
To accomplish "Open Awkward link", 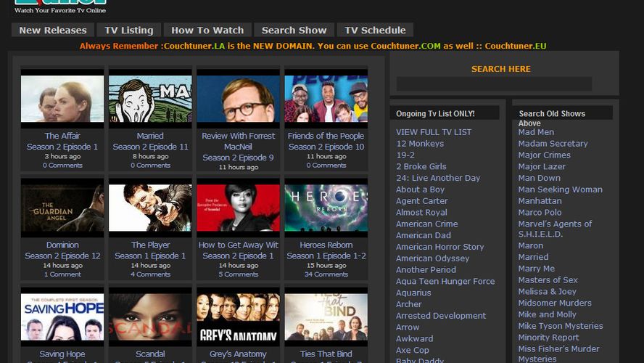I will pos(414,339).
